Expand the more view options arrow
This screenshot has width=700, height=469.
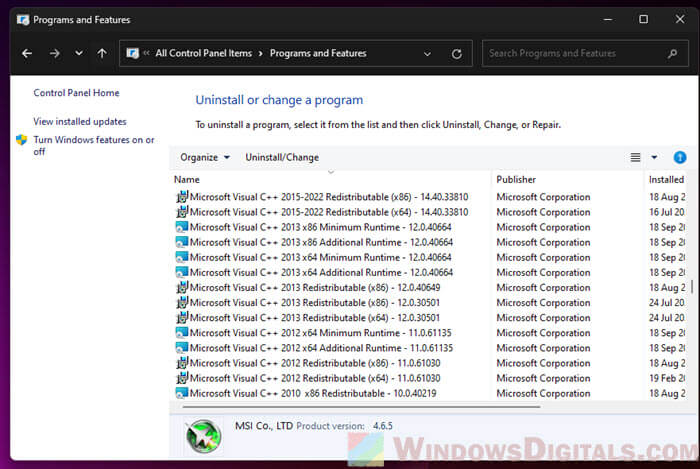pos(654,158)
